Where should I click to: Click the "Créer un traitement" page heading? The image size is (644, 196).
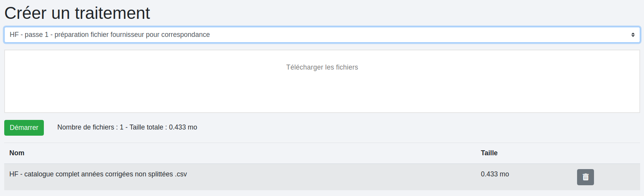(x=77, y=13)
